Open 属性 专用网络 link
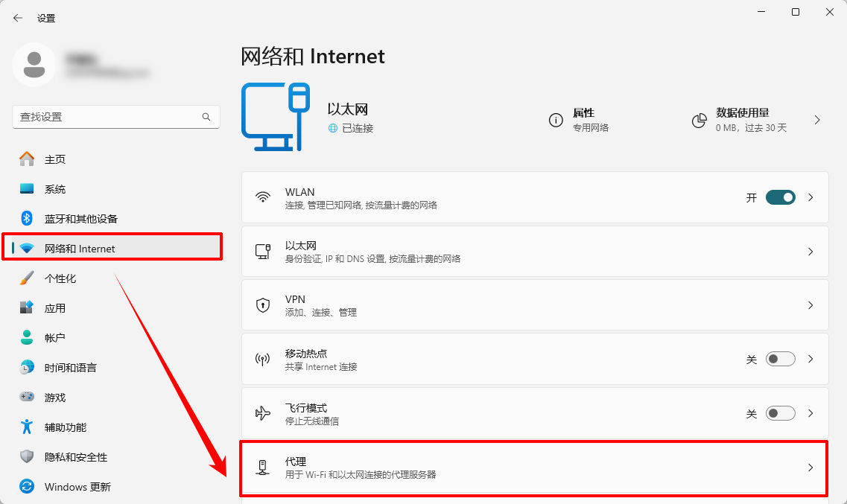This screenshot has height=504, width=847. [x=579, y=120]
